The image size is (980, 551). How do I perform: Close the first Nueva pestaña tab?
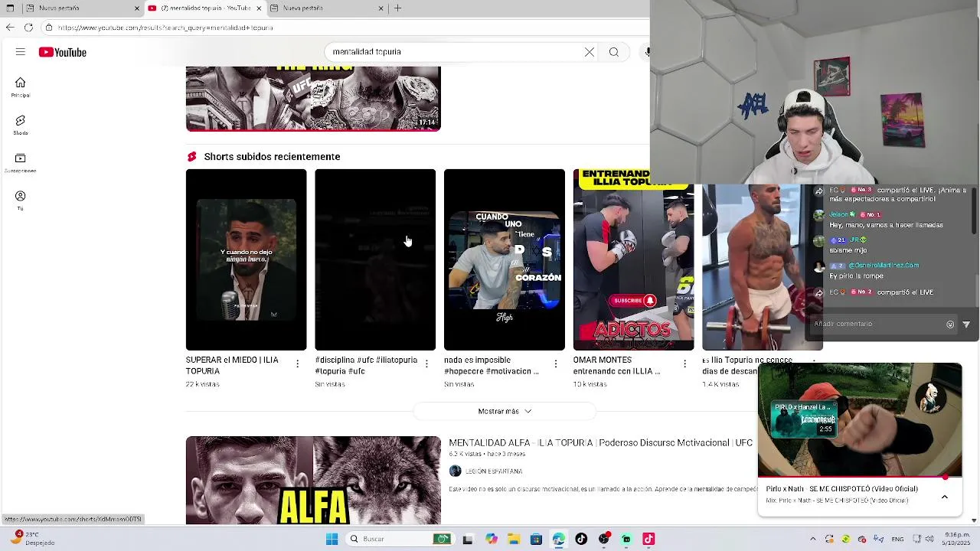137,8
